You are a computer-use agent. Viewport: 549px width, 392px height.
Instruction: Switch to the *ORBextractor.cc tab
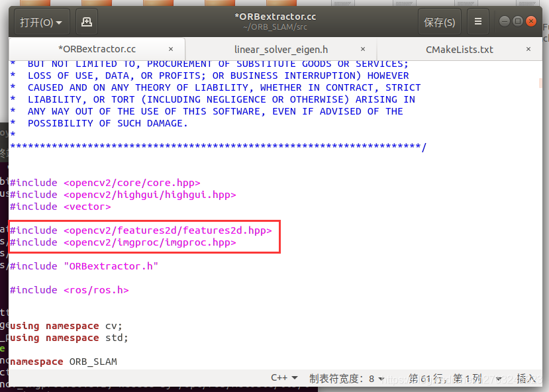97,49
